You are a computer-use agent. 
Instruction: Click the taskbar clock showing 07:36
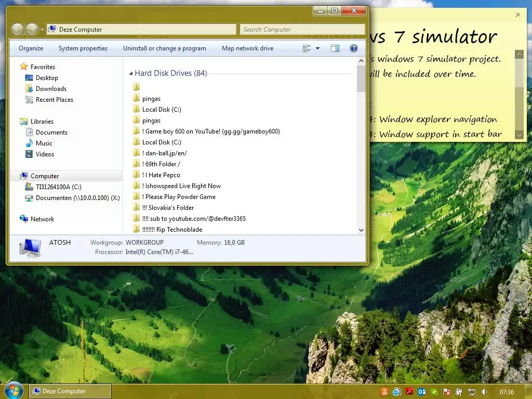click(507, 392)
